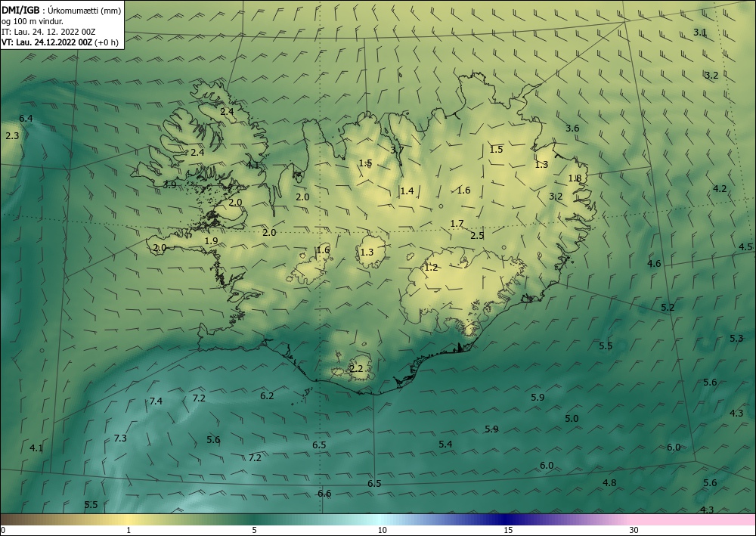Click the 6.6 value label
This screenshot has width=756, height=536.
pyautogui.click(x=324, y=493)
